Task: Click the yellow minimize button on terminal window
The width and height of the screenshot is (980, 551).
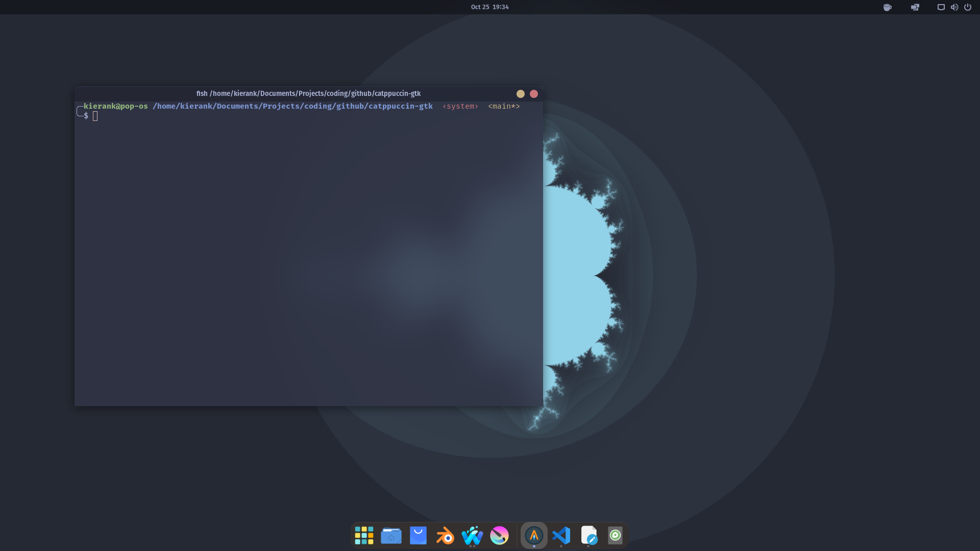Action: [521, 94]
